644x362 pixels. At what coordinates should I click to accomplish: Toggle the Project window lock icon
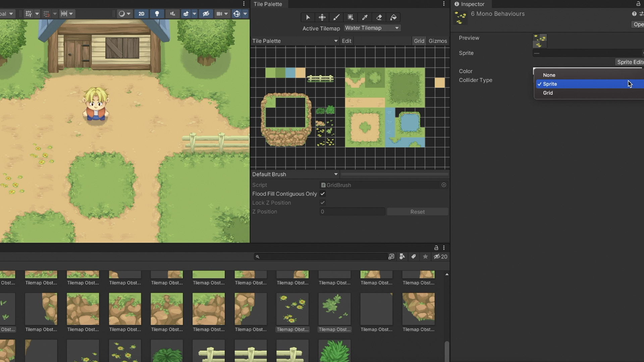(436, 248)
